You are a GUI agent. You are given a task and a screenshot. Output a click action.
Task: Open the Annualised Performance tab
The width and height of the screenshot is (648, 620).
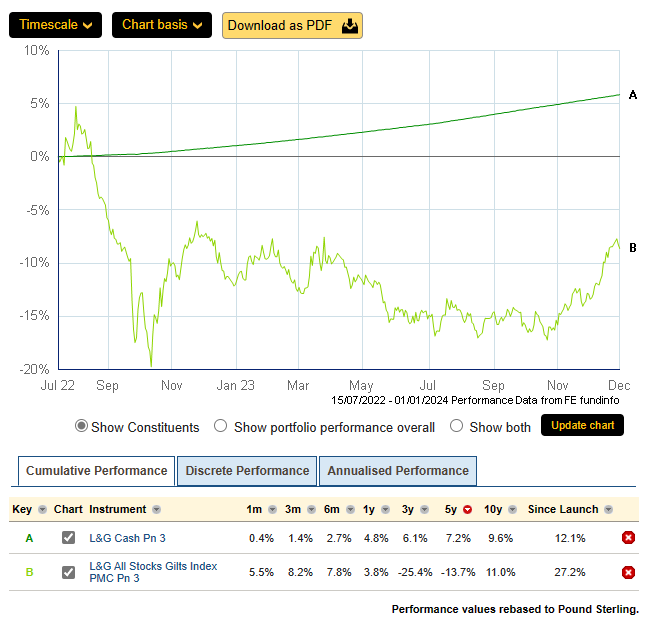point(398,471)
